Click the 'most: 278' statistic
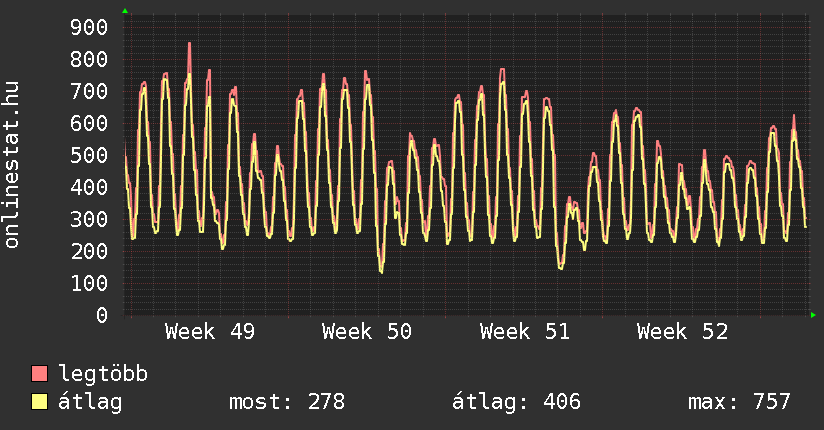Screen dimensions: 824x430 pos(287,402)
